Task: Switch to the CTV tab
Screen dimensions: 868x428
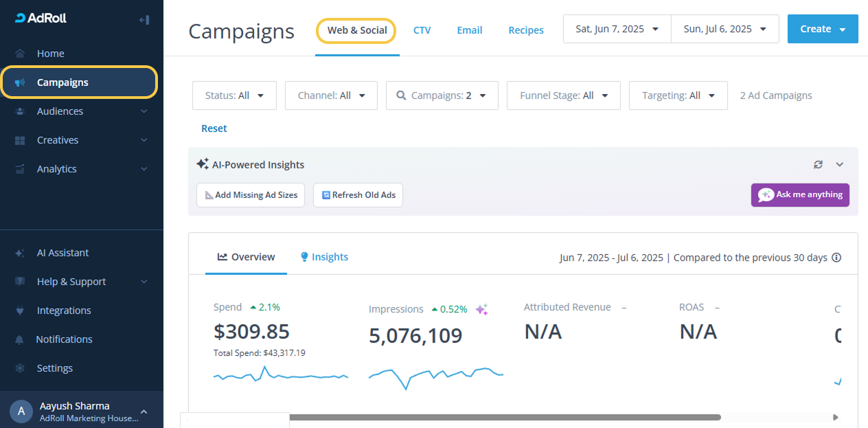Action: pos(422,30)
